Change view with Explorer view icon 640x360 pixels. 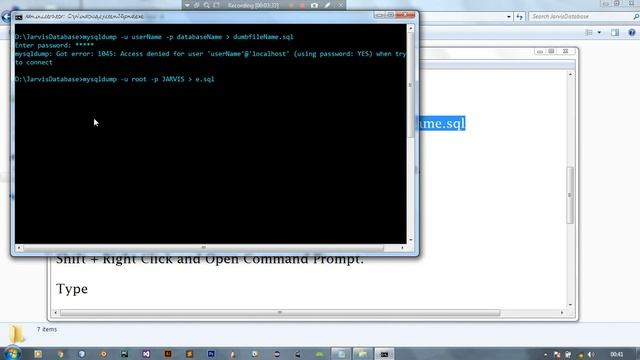pos(589,33)
